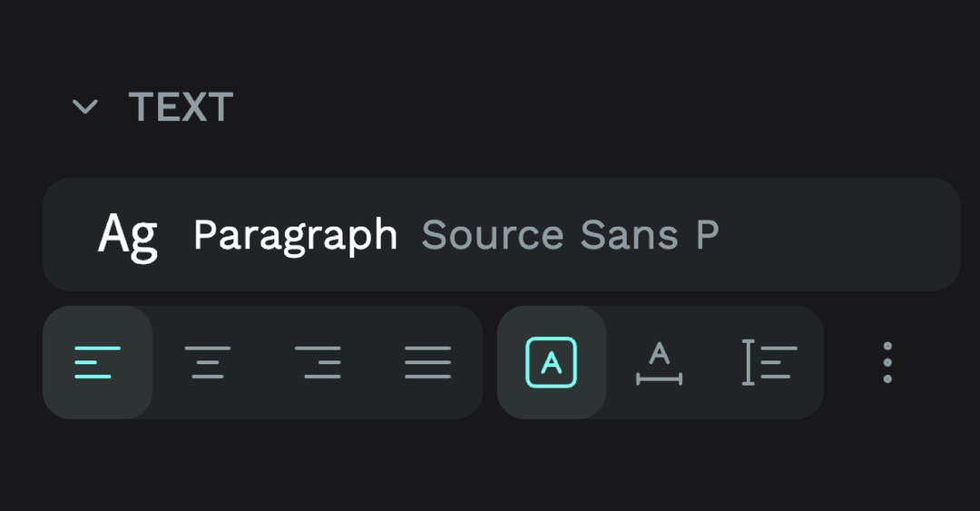The height and width of the screenshot is (511, 980).
Task: Toggle off the highlighted boxed A button
Action: 551,362
